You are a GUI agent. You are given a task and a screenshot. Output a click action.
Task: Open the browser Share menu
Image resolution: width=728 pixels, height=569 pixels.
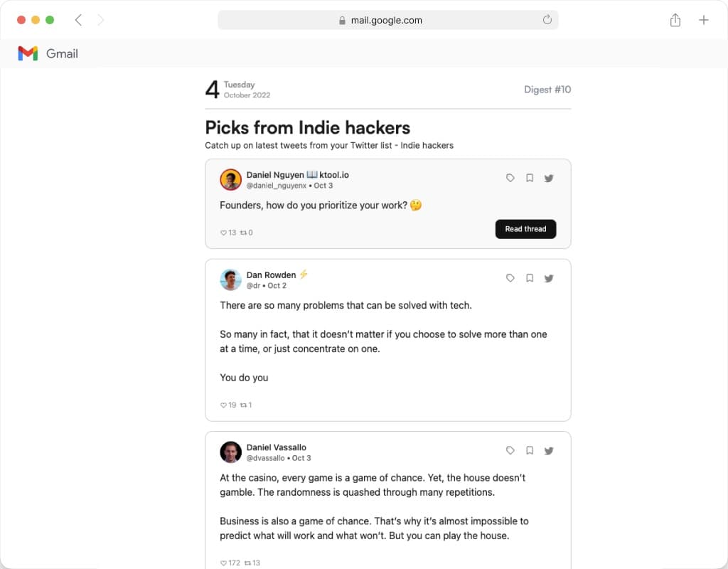click(675, 21)
